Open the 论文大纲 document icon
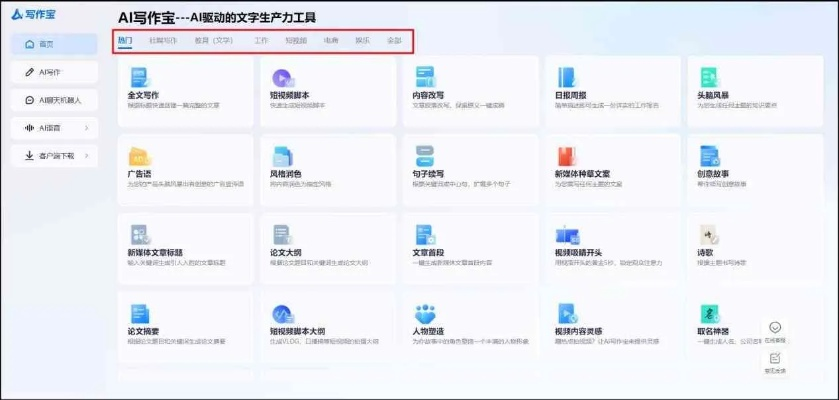Image resolution: width=839 pixels, height=400 pixels. coord(283,235)
